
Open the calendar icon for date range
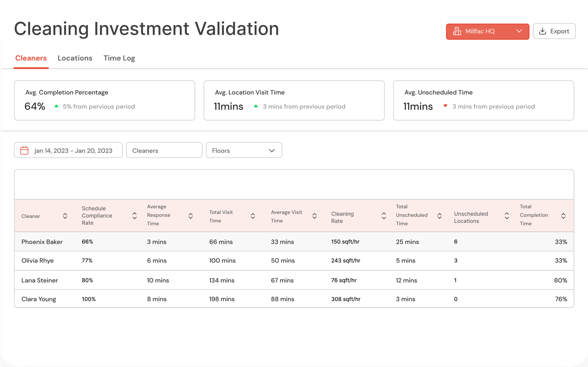click(24, 150)
